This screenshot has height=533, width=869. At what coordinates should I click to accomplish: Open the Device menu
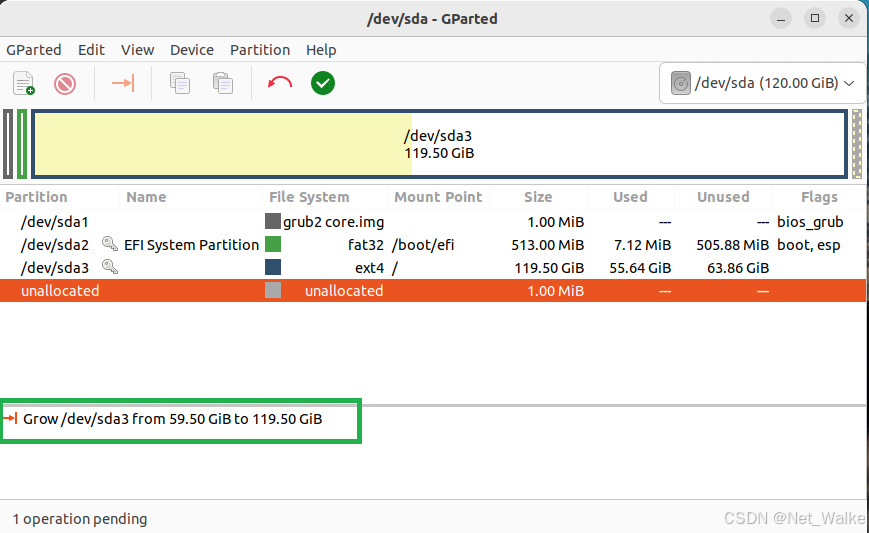(192, 50)
